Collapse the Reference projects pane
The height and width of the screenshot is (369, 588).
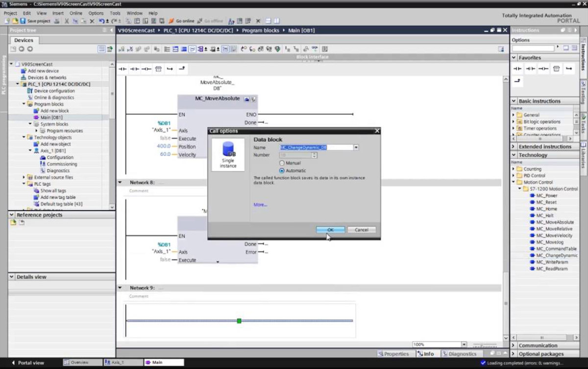tap(12, 215)
